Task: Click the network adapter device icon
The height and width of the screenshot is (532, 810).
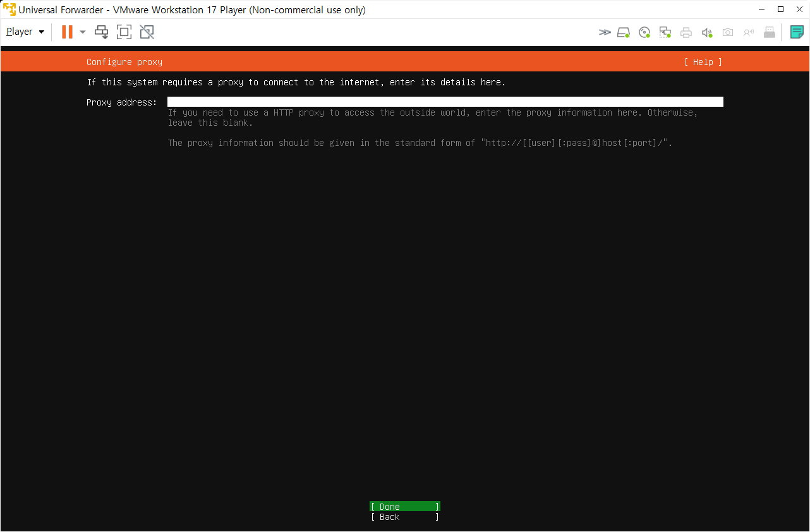Action: (x=665, y=32)
